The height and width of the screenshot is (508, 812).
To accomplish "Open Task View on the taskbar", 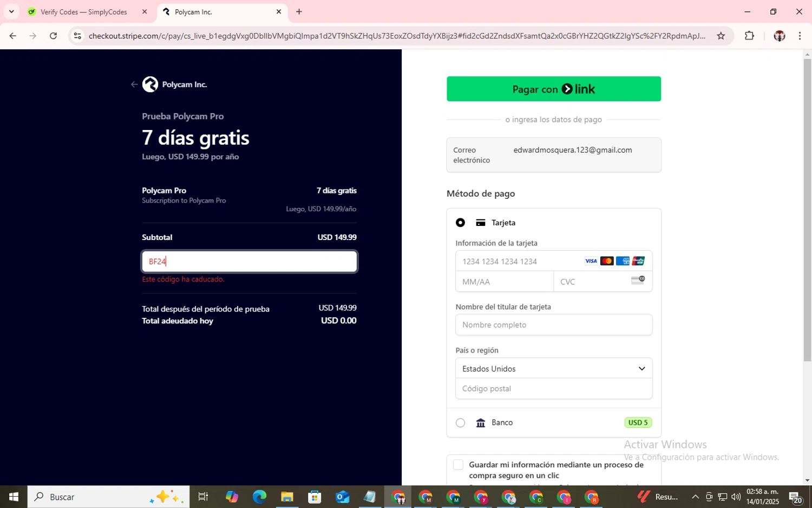I will (203, 497).
